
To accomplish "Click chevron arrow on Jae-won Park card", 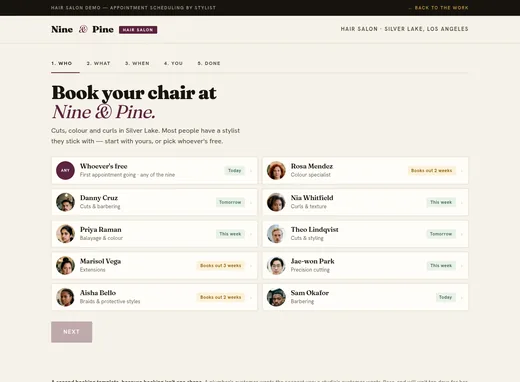I will 462,266.
